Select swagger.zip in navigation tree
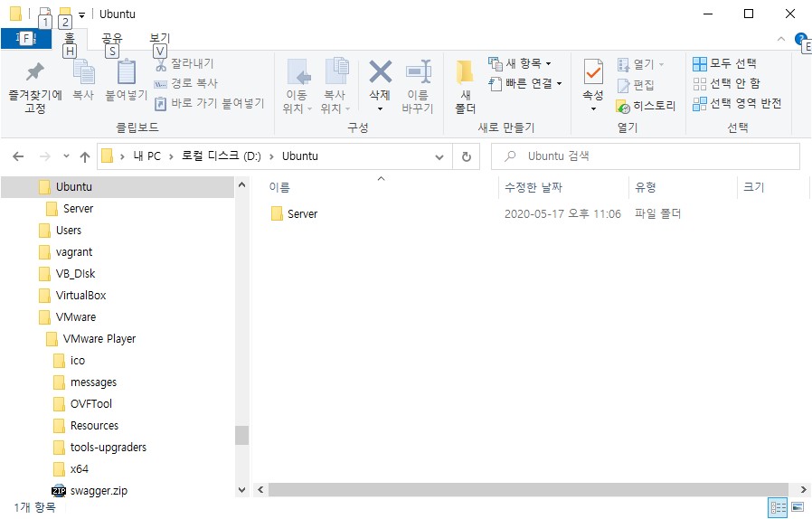This screenshot has height=519, width=812. click(x=90, y=490)
